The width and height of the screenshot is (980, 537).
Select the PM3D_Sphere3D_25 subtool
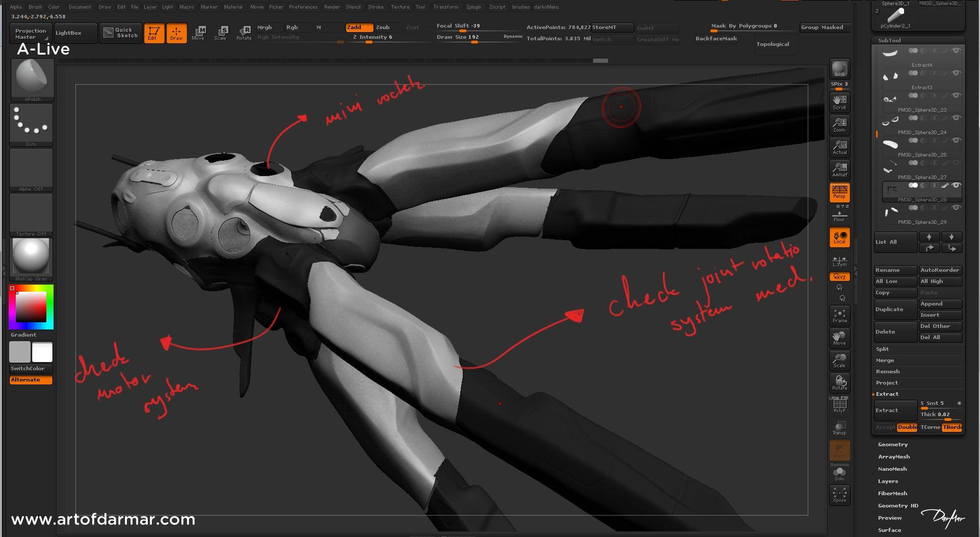click(922, 147)
